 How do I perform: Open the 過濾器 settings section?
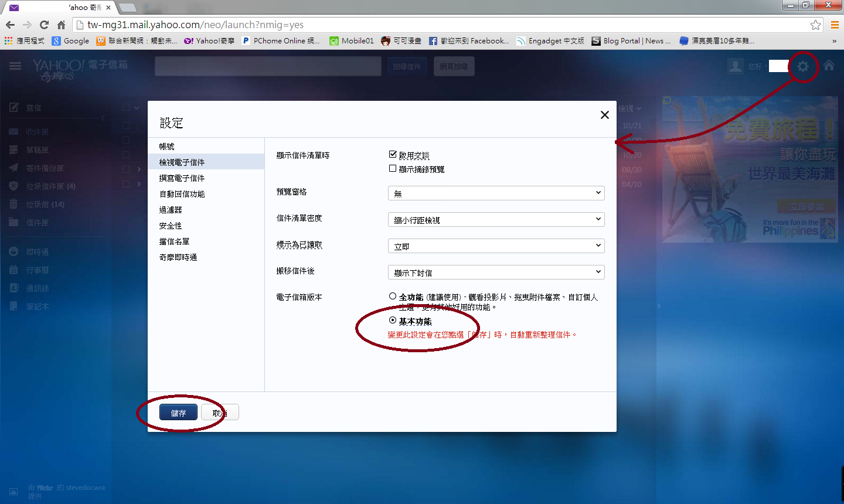click(171, 210)
